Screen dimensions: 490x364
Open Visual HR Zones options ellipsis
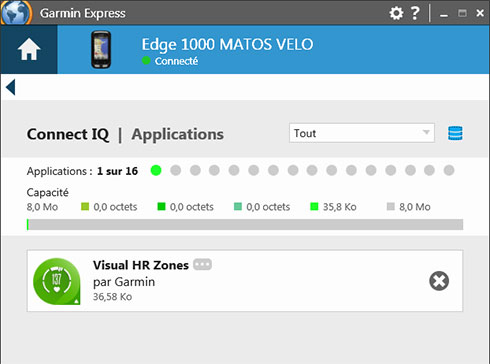tap(202, 264)
